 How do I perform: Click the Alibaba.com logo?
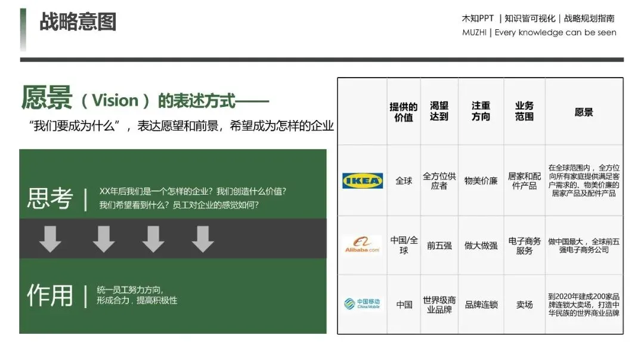tap(363, 245)
